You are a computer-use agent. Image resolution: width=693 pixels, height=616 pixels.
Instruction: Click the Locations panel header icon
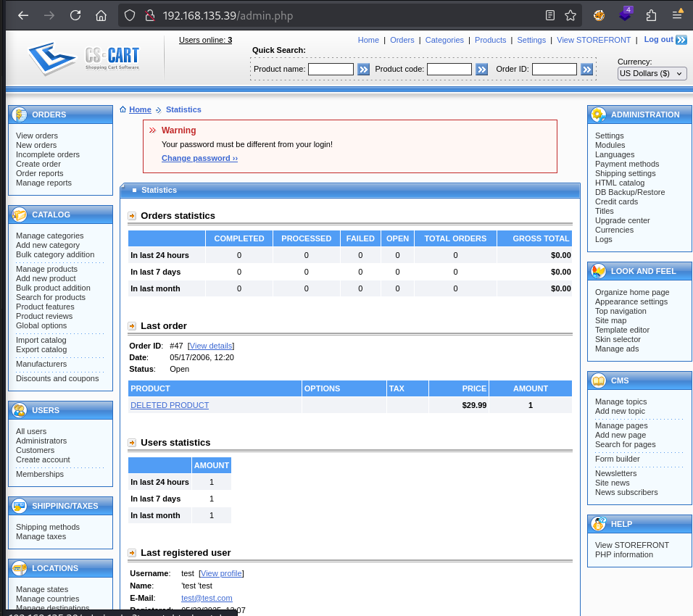click(x=20, y=568)
